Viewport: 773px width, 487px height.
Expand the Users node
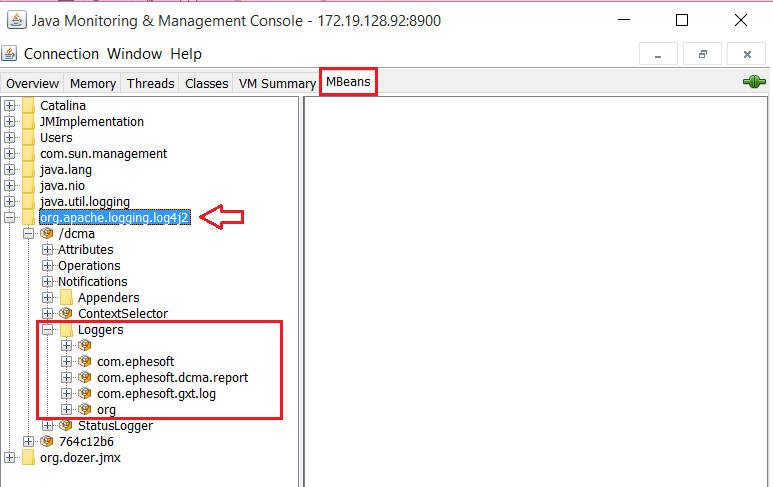click(x=9, y=138)
